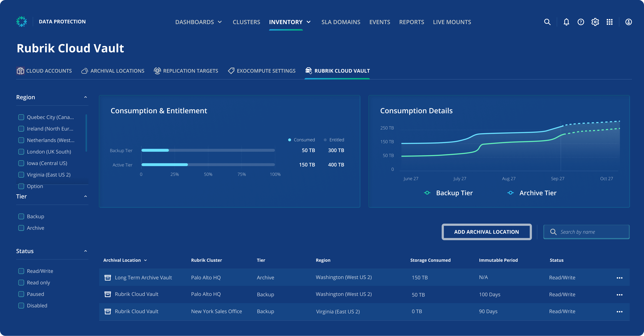Open the apps grid icon
The image size is (644, 336).
(x=610, y=22)
